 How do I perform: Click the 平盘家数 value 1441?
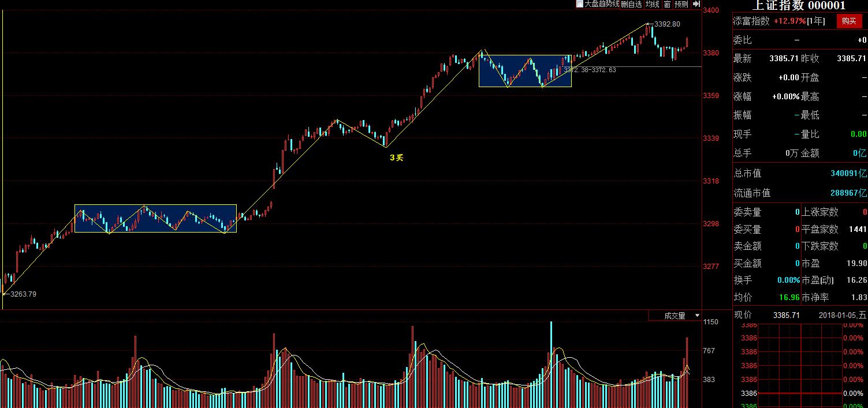click(x=857, y=229)
